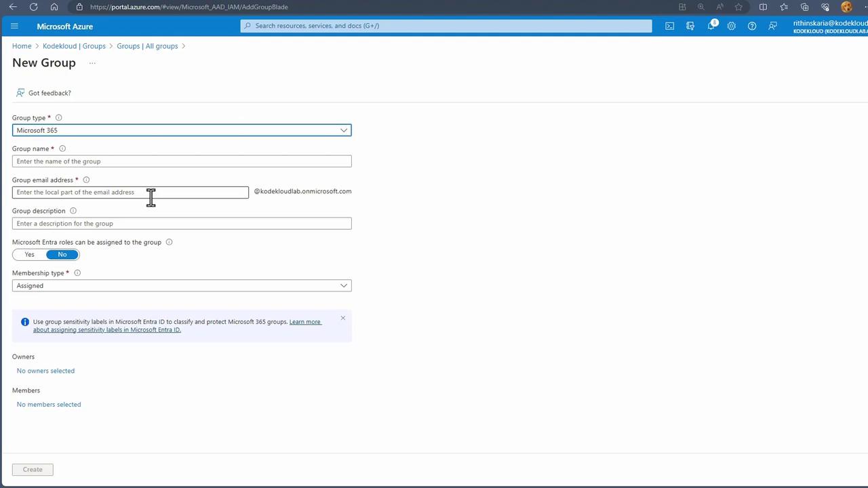868x488 pixels.
Task: Open the read aloud icon
Action: coord(719,7)
